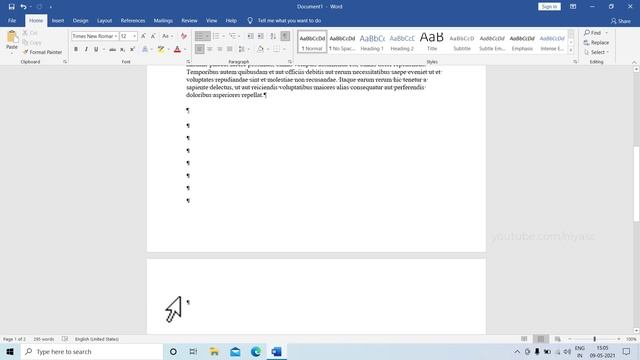The width and height of the screenshot is (640, 360).
Task: Open the font name dropdown
Action: [x=116, y=36]
